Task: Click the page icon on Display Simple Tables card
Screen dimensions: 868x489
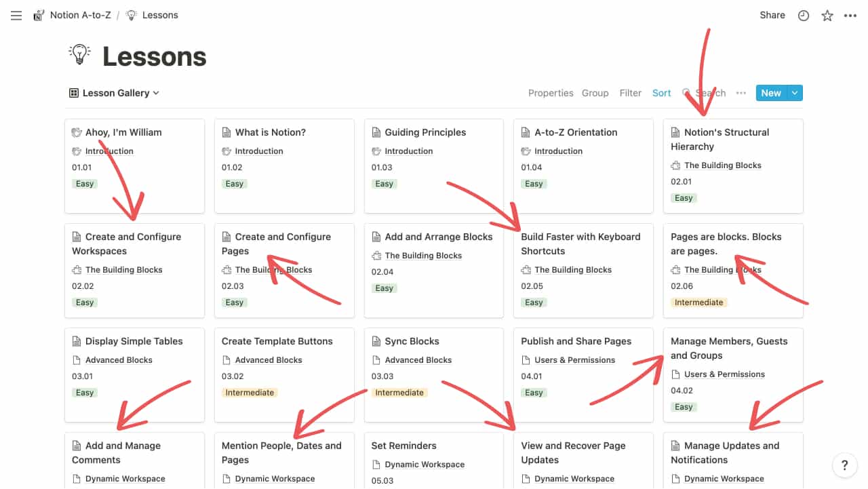Action: 77,341
